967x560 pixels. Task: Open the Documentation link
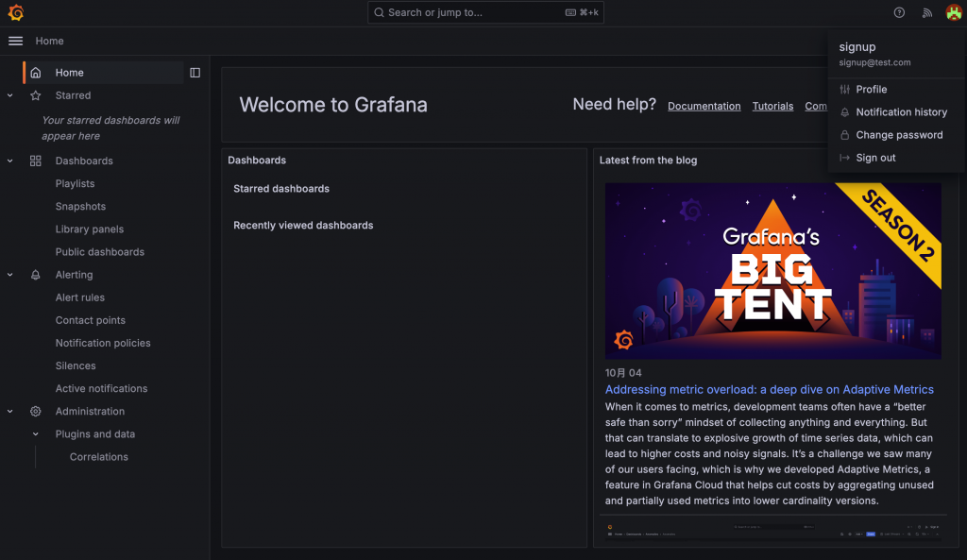point(704,106)
